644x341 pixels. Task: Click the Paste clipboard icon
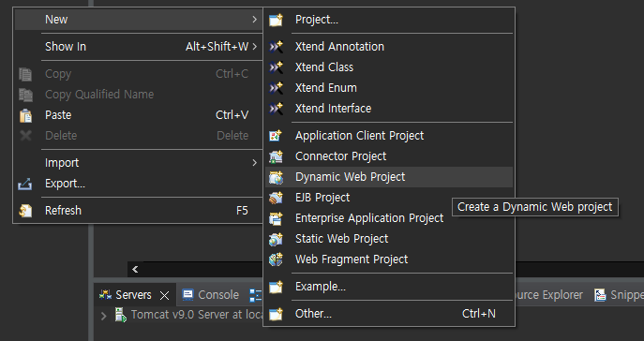(25, 115)
